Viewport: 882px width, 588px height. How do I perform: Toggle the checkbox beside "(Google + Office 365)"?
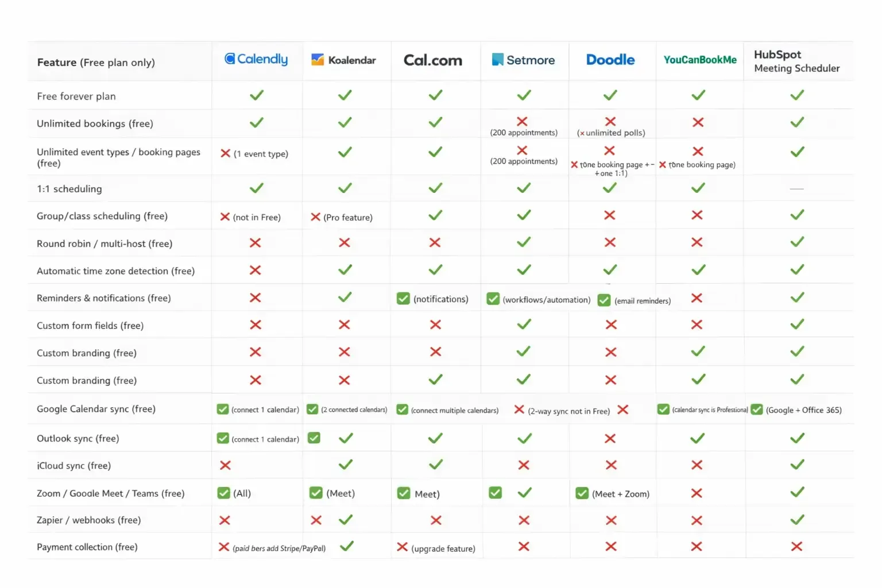tap(757, 409)
